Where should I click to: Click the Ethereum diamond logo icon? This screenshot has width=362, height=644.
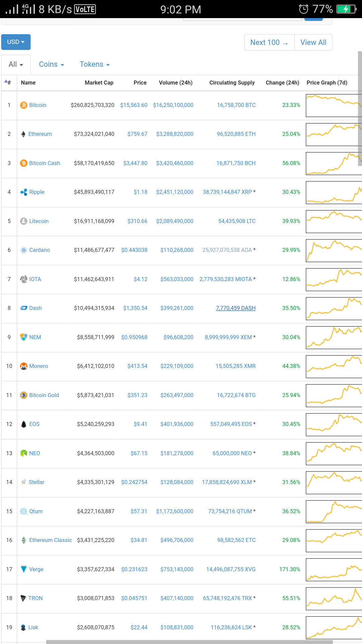[x=23, y=134]
